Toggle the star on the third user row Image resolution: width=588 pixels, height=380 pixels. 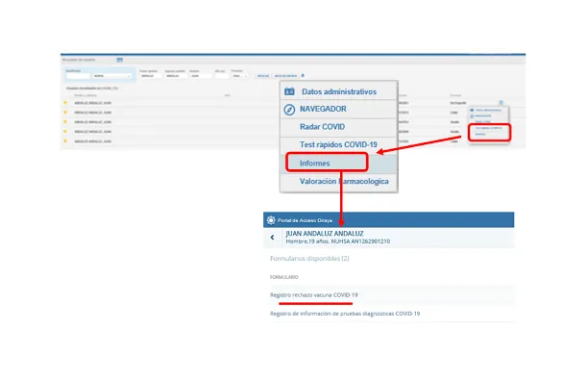(x=65, y=121)
